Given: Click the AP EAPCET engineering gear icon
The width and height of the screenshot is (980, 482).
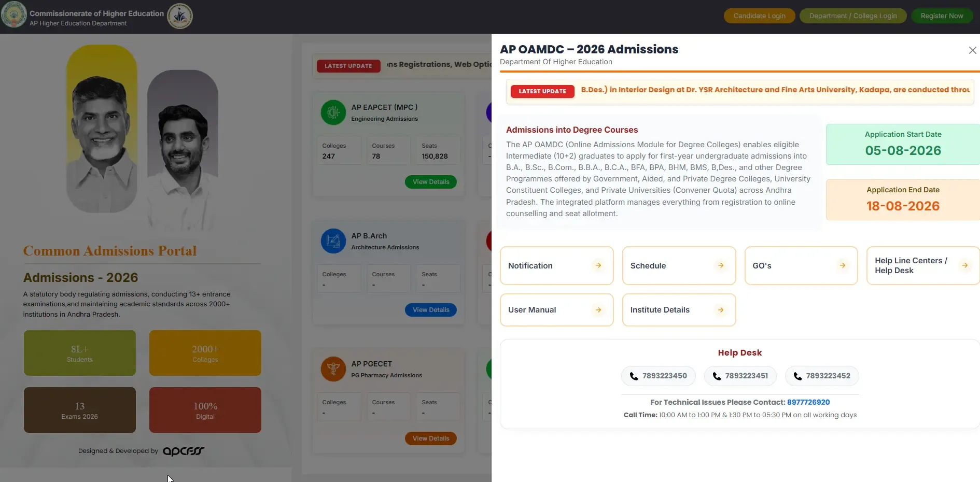Looking at the screenshot, I should (x=333, y=112).
